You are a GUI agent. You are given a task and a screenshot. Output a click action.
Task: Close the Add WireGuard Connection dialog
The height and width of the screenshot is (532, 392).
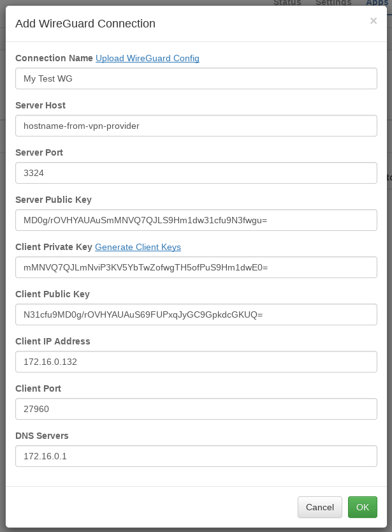tap(374, 21)
